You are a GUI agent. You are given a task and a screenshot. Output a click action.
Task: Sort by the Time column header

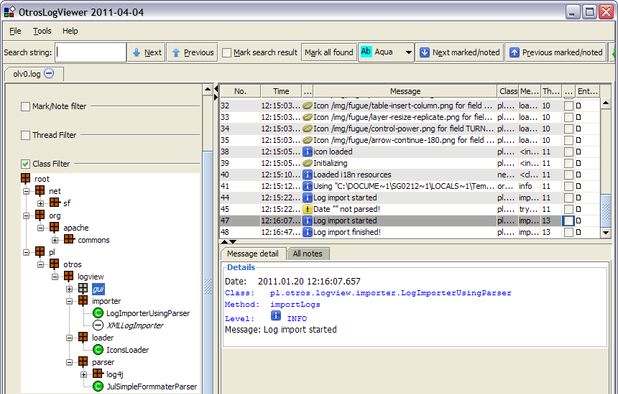[x=281, y=91]
